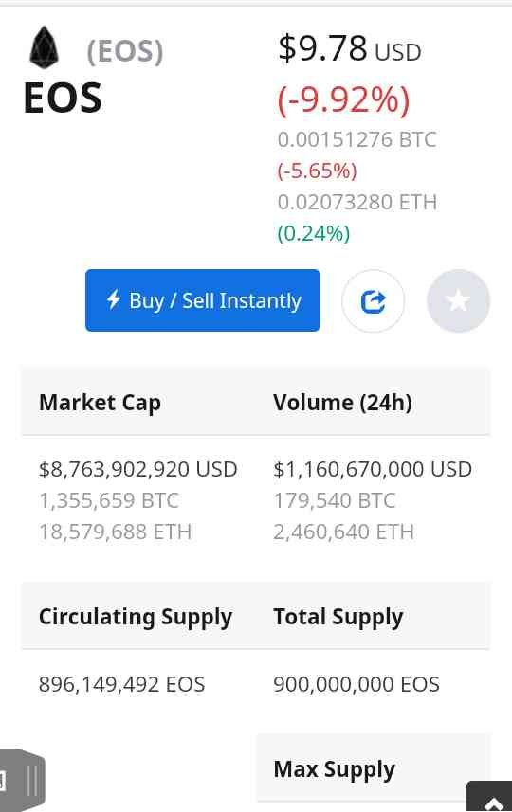Click the Total Supply header
The width and height of the screenshot is (512, 812).
(x=338, y=617)
